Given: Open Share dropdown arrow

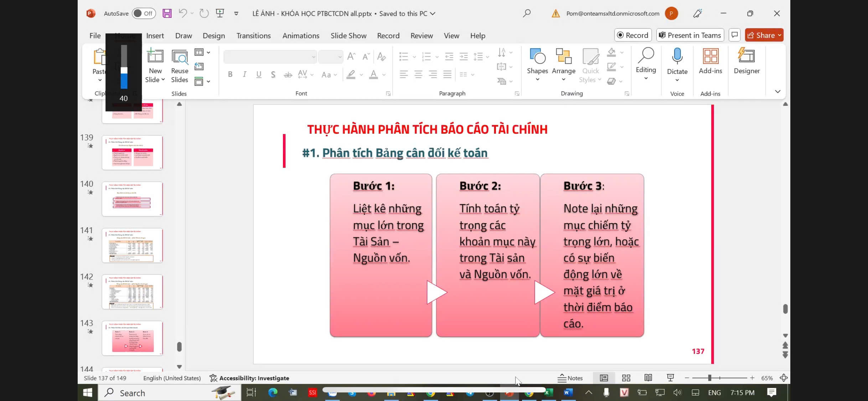Looking at the screenshot, I should tap(780, 35).
